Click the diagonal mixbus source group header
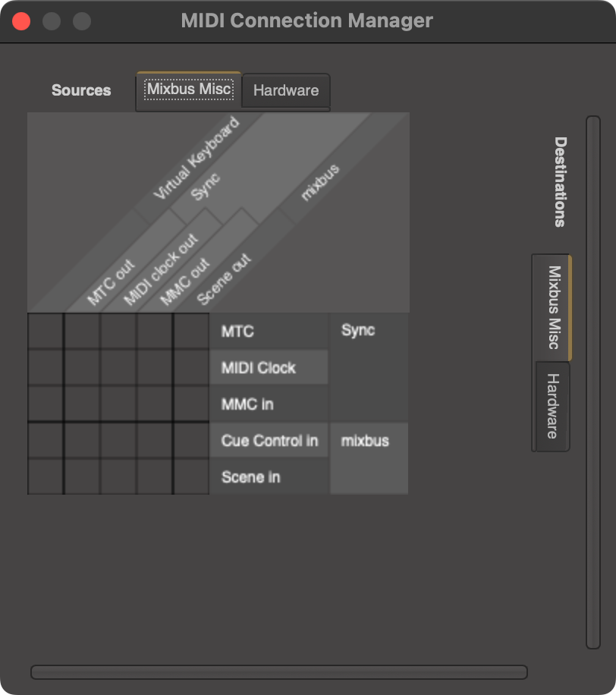 [320, 182]
